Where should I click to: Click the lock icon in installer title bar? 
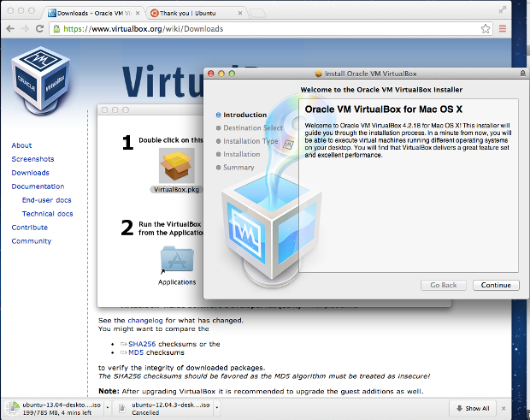[x=522, y=73]
